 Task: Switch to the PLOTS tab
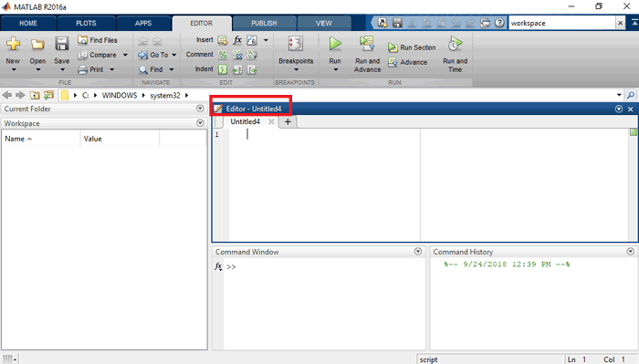point(86,23)
